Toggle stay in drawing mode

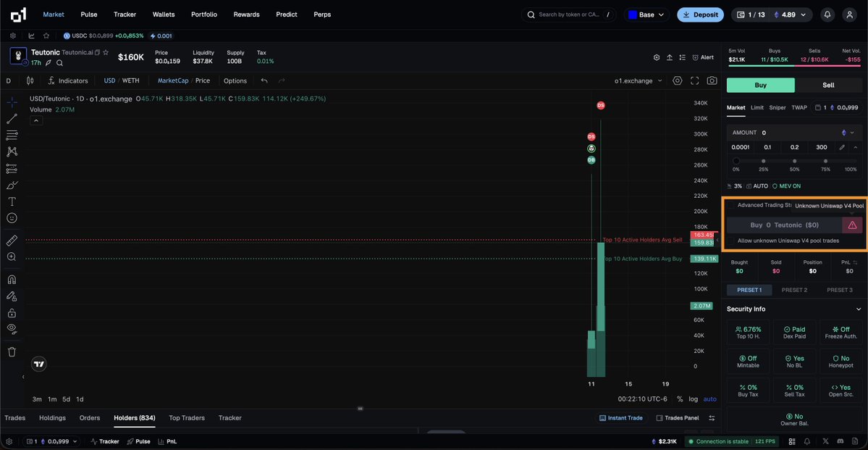(12, 296)
